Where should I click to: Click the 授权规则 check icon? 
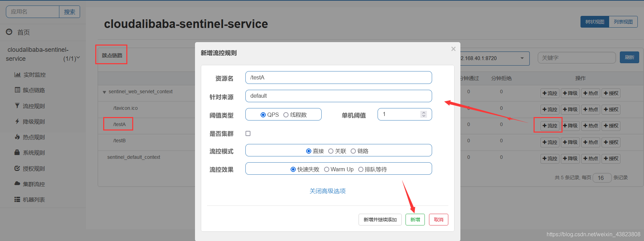(17, 168)
